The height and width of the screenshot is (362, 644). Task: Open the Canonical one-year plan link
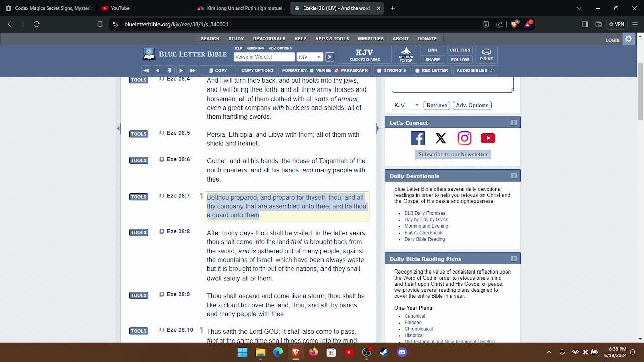(415, 316)
